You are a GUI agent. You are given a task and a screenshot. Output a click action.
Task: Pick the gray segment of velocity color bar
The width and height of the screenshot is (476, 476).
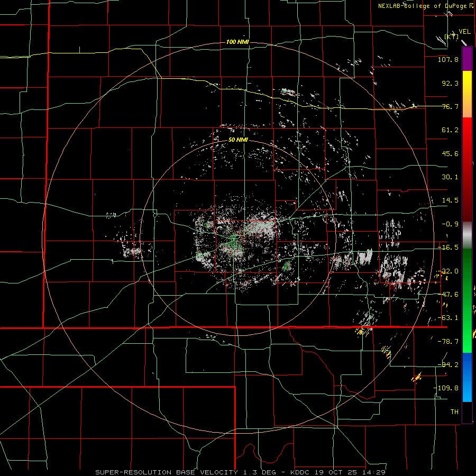click(467, 235)
